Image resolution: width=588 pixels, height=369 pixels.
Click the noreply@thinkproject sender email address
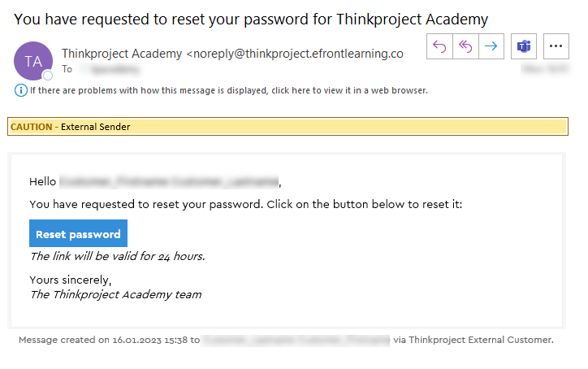pos(298,54)
